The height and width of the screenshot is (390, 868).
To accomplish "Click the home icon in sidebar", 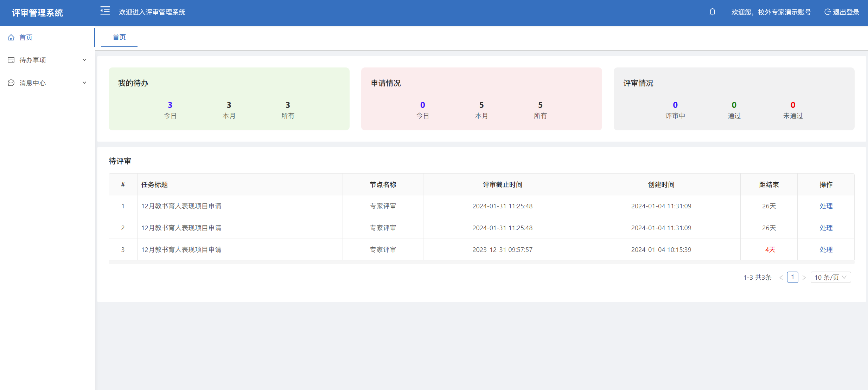I will click(x=11, y=37).
